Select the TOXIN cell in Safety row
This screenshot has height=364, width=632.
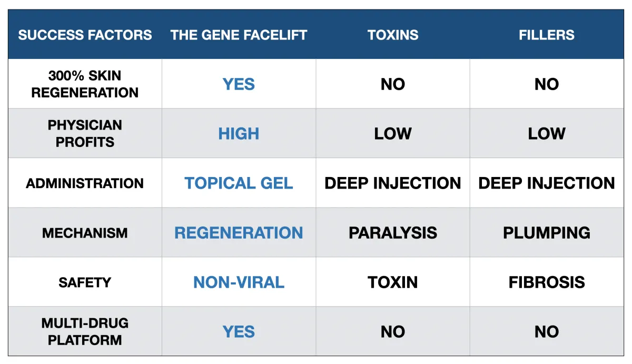393,282
